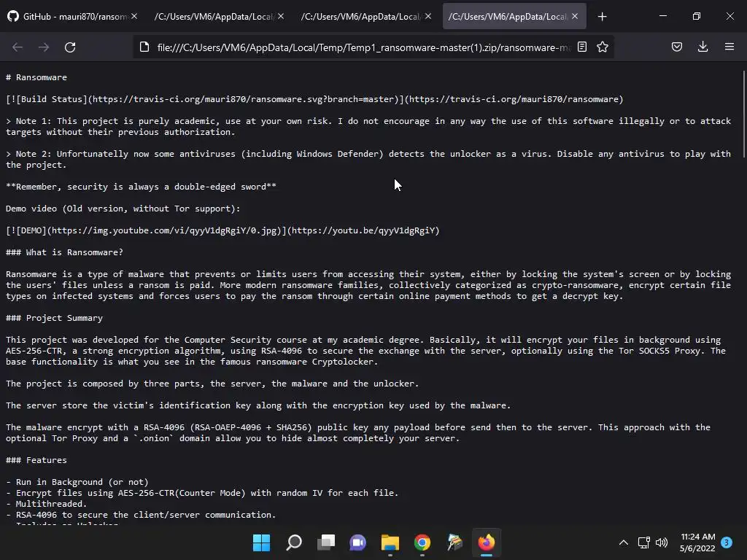This screenshot has width=747, height=560.
Task: Click the '# Ransomware' heading text
Action: (x=36, y=77)
